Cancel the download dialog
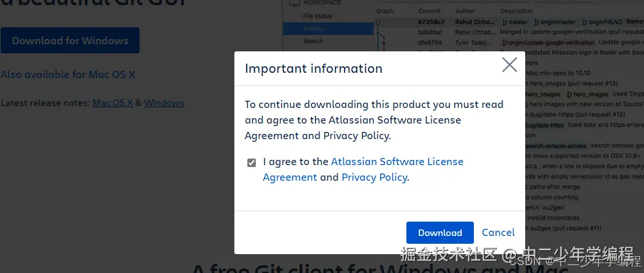The height and width of the screenshot is (273, 644). coord(498,233)
